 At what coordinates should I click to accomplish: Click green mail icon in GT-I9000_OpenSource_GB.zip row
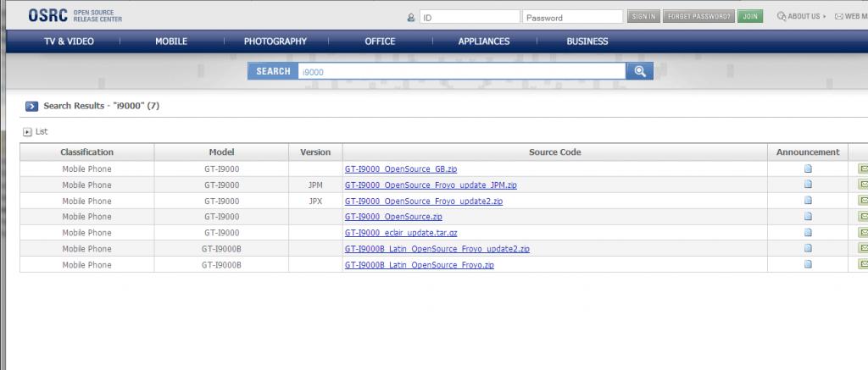point(862,168)
